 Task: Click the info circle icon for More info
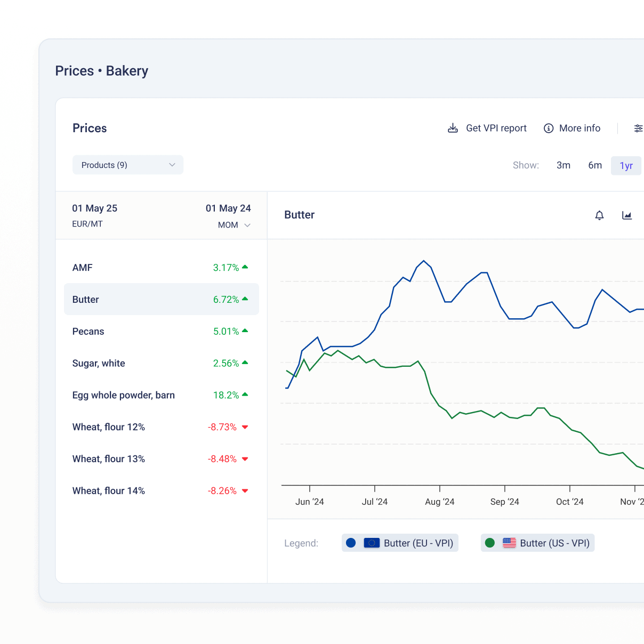(548, 128)
